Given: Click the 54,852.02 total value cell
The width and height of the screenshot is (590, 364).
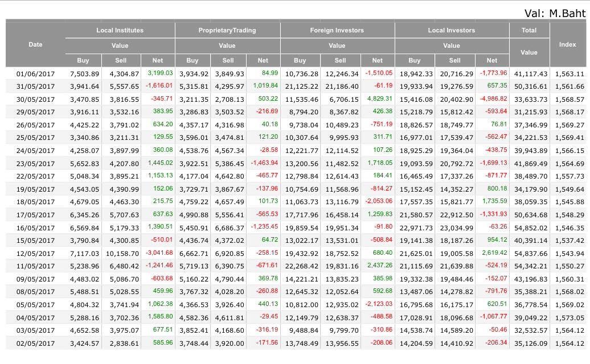Looking at the screenshot, I should [531, 228].
